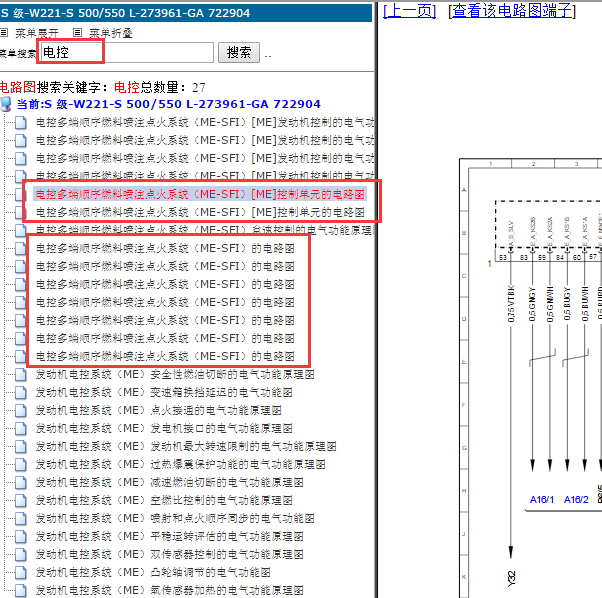Click document icon beside 安全性燃油切断的电气功能原理图
Image resolution: width=602 pixels, height=598 pixels.
click(x=20, y=374)
